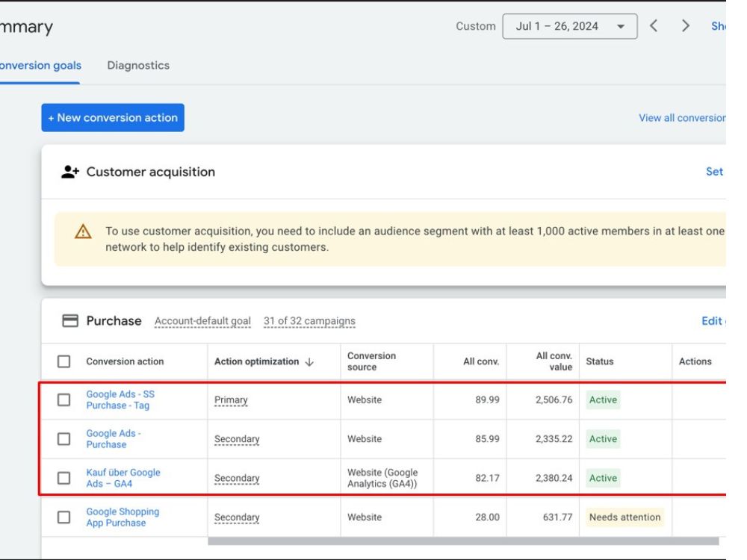Go to next date range arrow
This screenshot has height=560, width=747.
(x=686, y=25)
